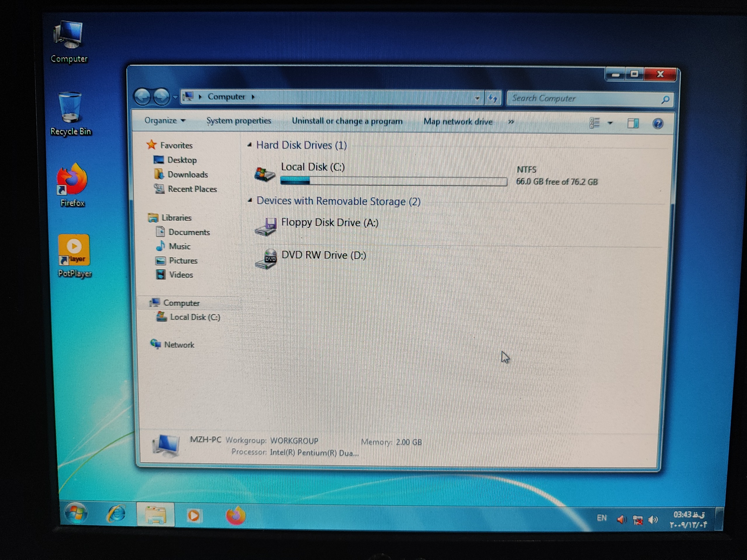Screen dimensions: 747x560
Task: Click the refresh button beside address bar
Action: [x=493, y=99]
